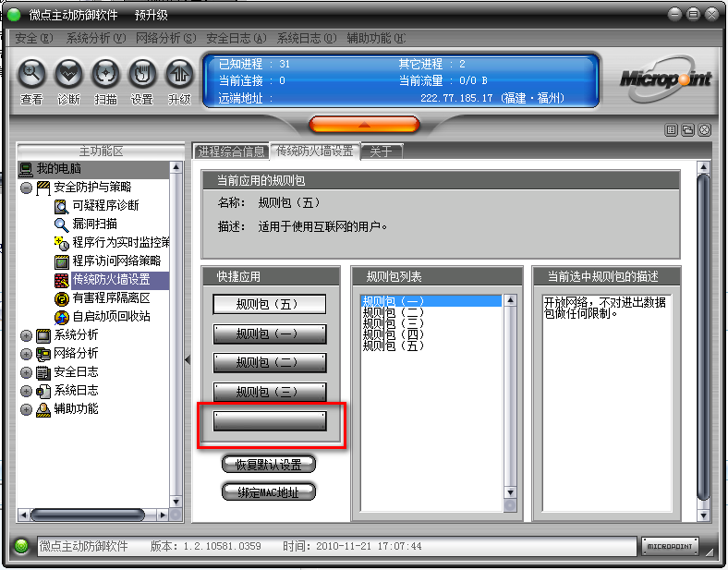The image size is (728, 570).
Task: Apply quick button 规则包（二）
Action: pos(269,363)
